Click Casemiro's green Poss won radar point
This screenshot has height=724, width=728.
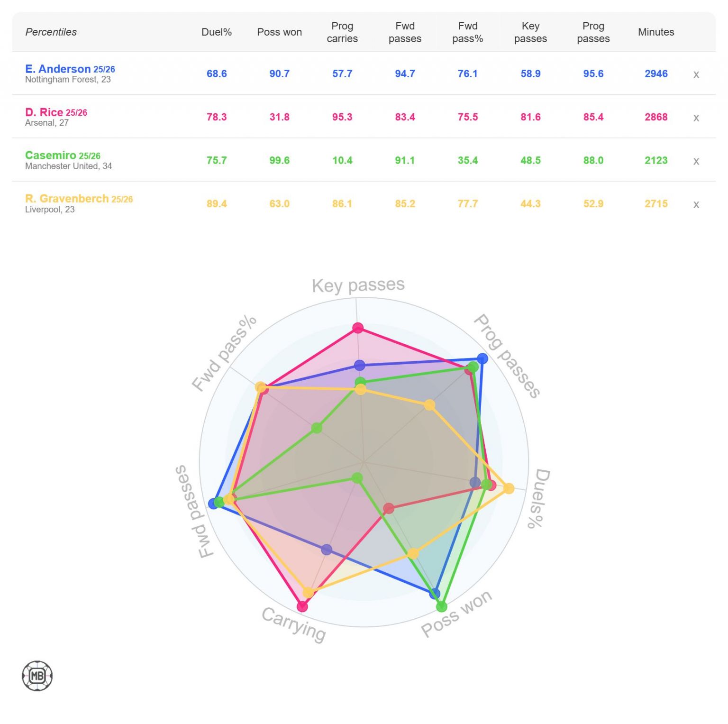pyautogui.click(x=441, y=606)
